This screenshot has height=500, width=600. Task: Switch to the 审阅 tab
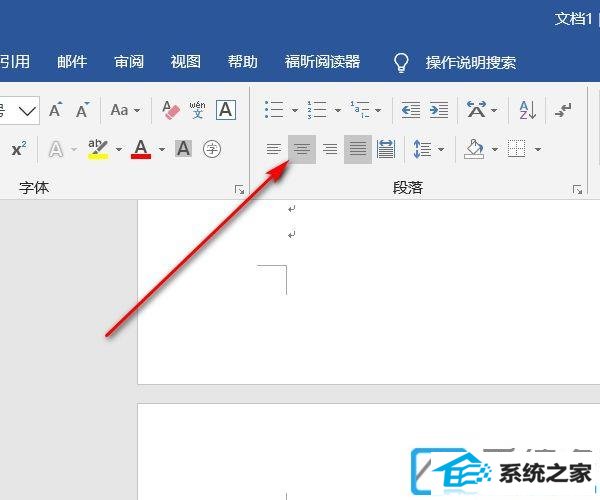pyautogui.click(x=129, y=62)
